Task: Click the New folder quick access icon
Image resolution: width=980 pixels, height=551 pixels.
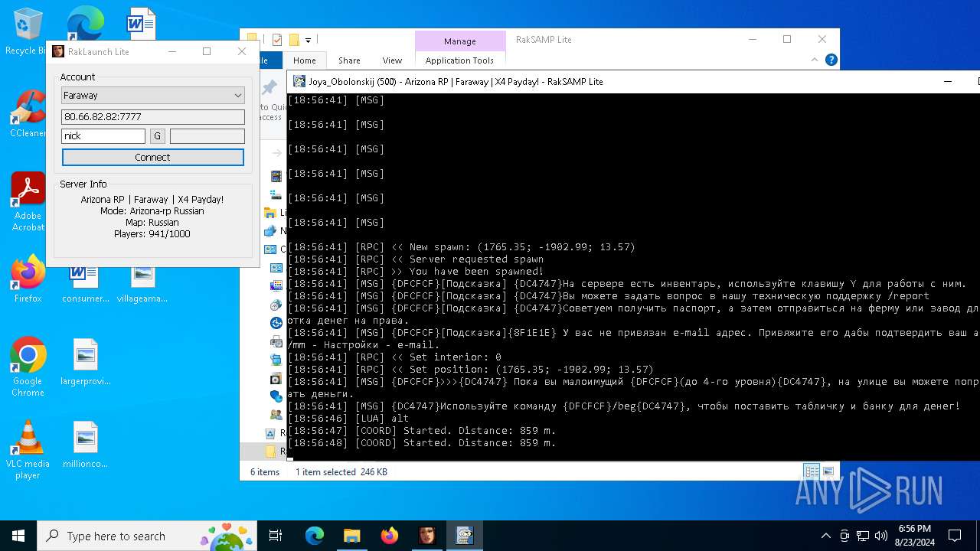Action: (293, 40)
